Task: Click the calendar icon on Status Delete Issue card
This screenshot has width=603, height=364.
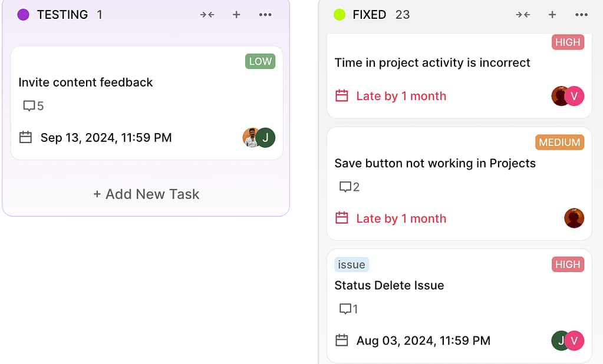Action: (x=341, y=340)
